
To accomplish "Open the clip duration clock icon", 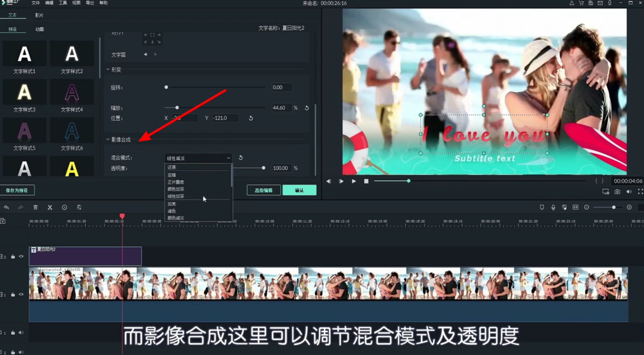I will pos(64,207).
